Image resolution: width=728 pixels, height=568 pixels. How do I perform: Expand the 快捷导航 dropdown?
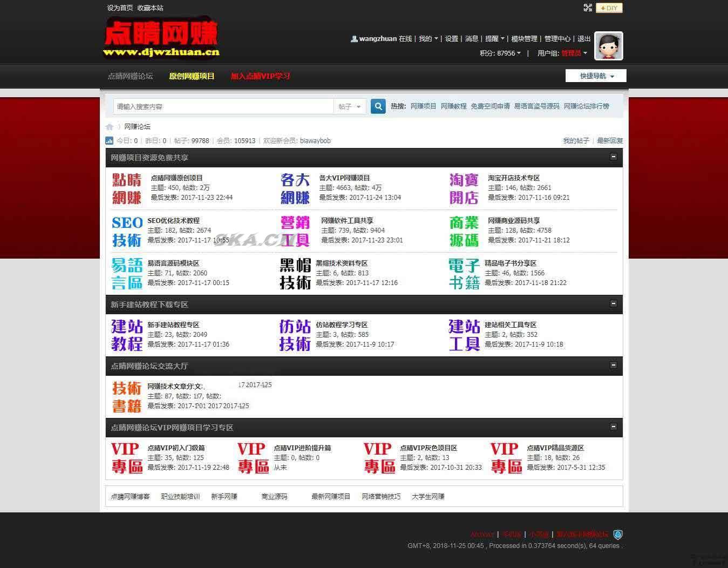(x=595, y=76)
